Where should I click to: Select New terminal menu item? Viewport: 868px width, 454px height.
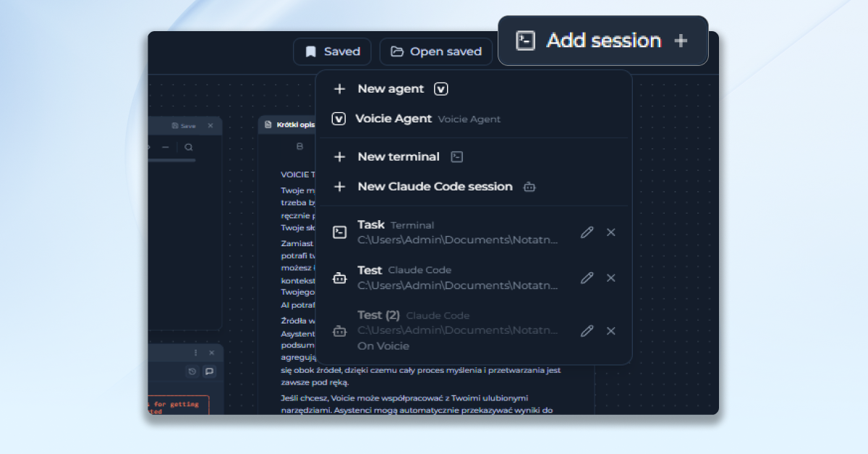pos(474,156)
